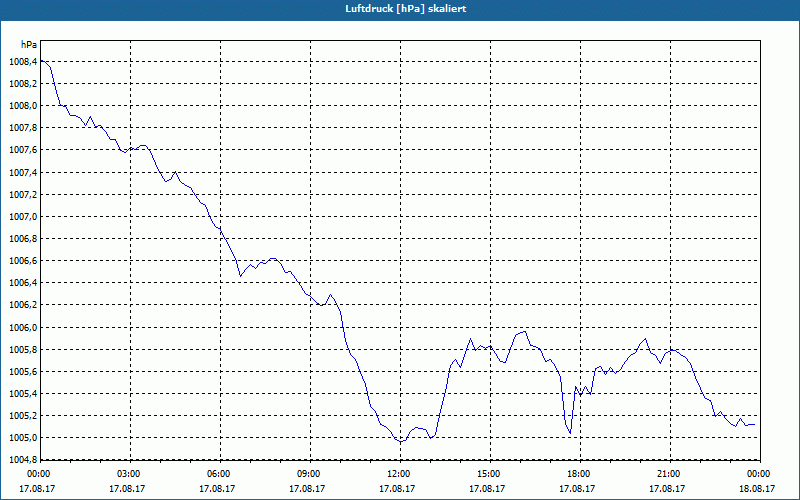Select the 18.08.17 date label
The image size is (800, 500).
click(757, 488)
